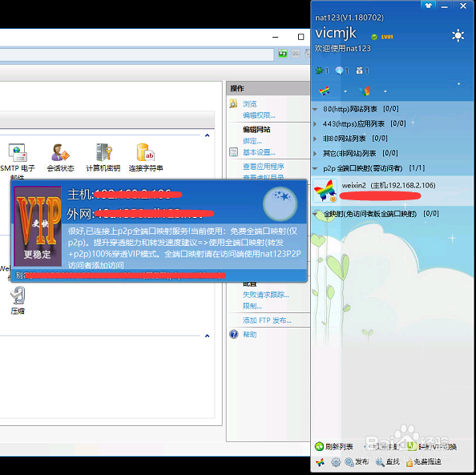
Task: Click the VIP switch button at bottom
Action: (x=432, y=446)
